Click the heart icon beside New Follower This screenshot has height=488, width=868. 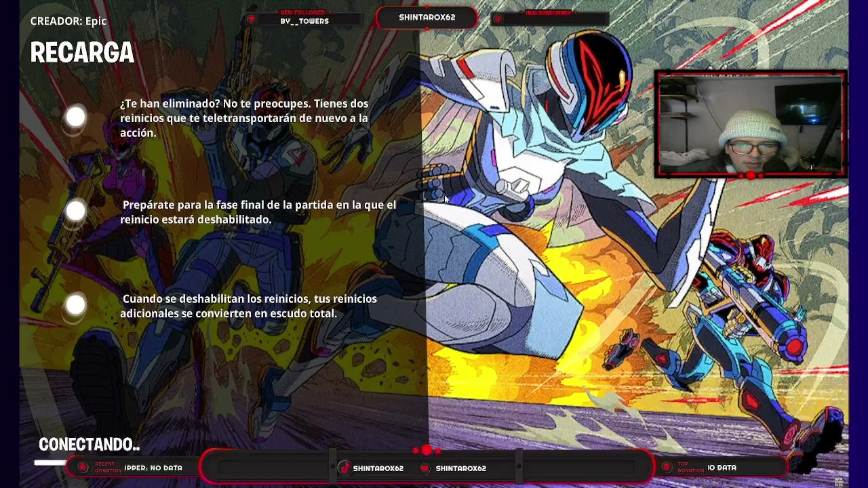[x=252, y=19]
